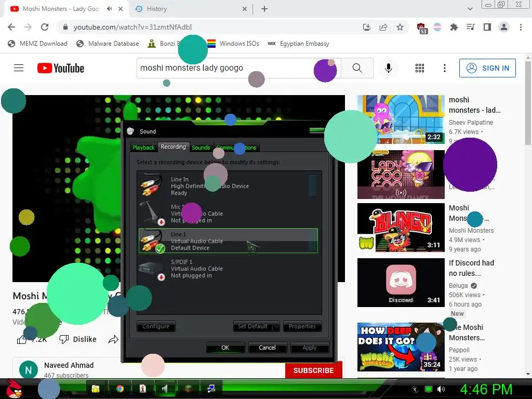Screen dimensions: 532x399
Task: Open the tab search dropdown arrow
Action: click(x=470, y=9)
